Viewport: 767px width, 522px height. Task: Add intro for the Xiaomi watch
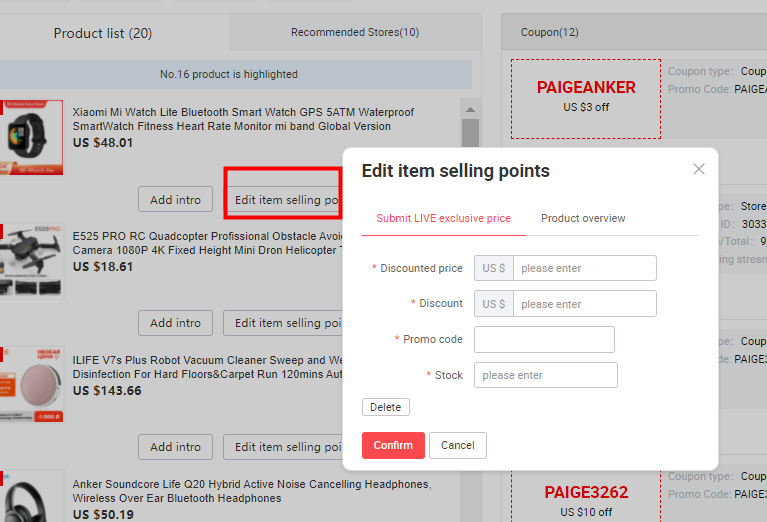(x=175, y=200)
